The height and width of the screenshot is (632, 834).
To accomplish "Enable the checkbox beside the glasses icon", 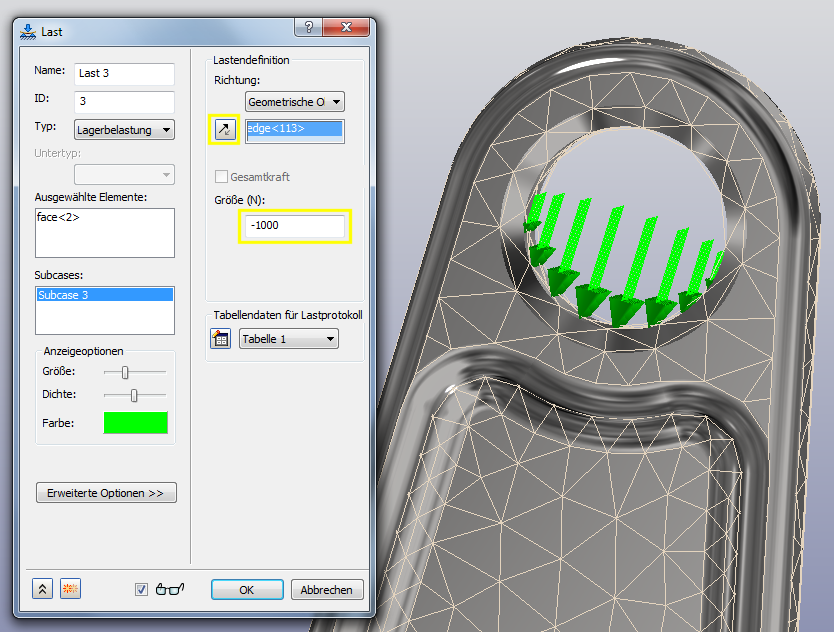I will [141, 590].
